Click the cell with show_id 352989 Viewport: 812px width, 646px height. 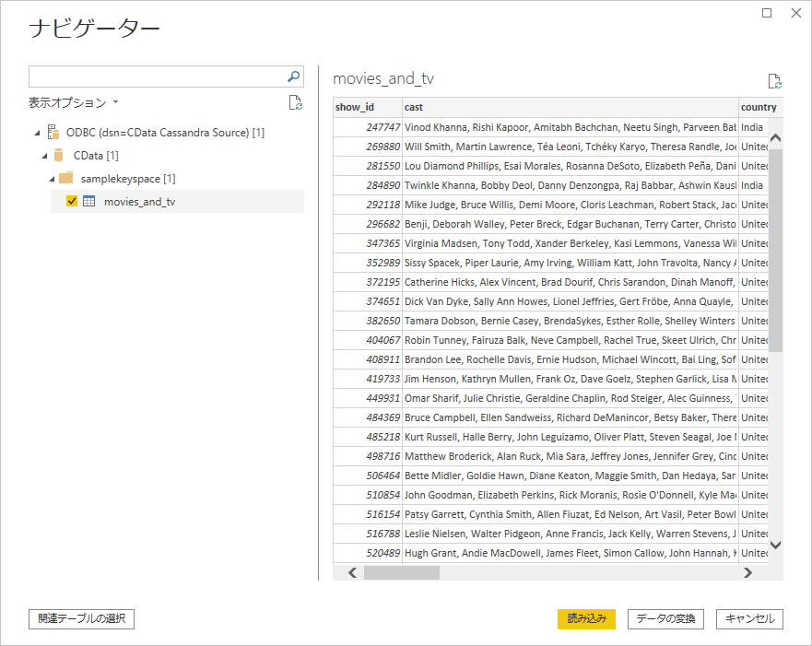[x=368, y=263]
